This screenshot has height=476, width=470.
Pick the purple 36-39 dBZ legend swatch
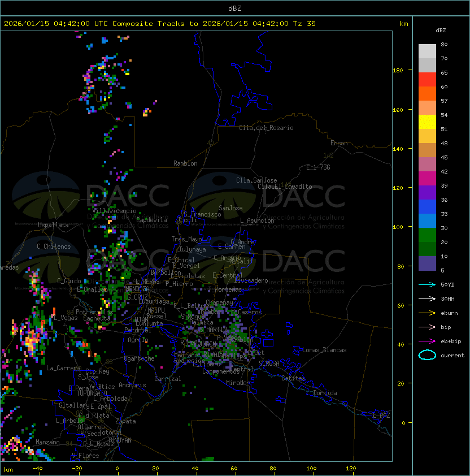427,193
